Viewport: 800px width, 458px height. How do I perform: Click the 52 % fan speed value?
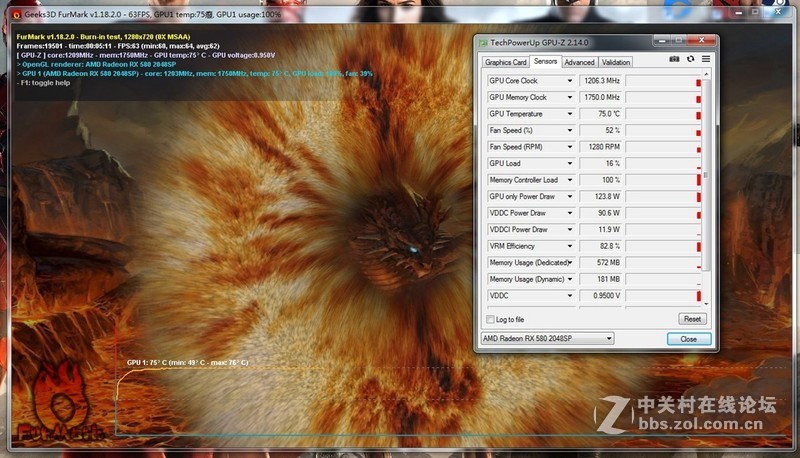pyautogui.click(x=601, y=131)
